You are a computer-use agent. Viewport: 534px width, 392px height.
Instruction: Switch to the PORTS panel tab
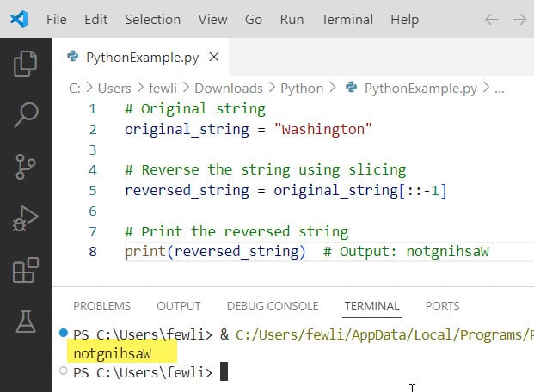(442, 306)
